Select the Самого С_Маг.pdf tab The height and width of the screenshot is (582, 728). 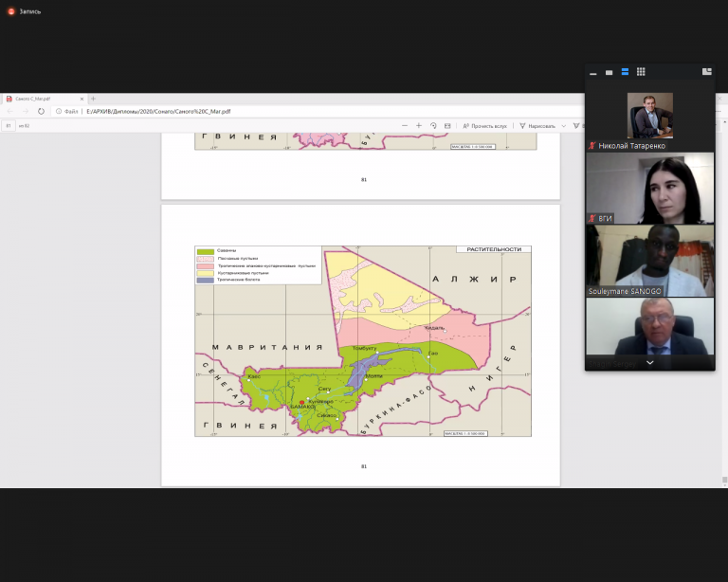point(38,99)
